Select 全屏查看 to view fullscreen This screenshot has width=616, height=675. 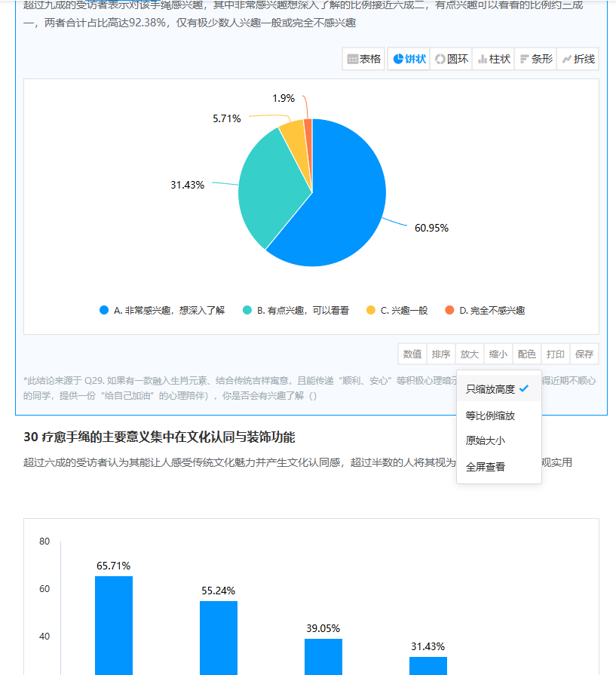pos(486,467)
